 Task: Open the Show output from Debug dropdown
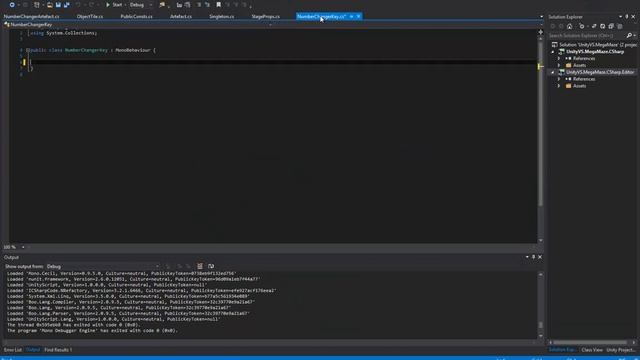click(103, 266)
